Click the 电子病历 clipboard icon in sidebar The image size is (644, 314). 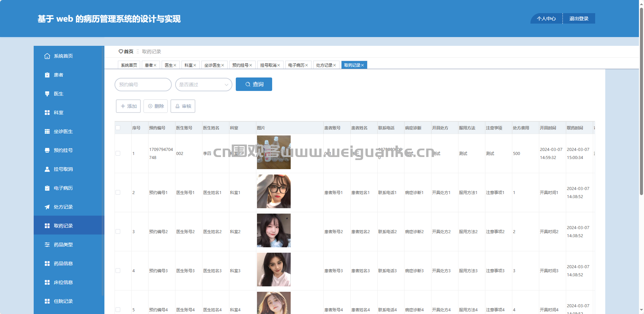[47, 188]
